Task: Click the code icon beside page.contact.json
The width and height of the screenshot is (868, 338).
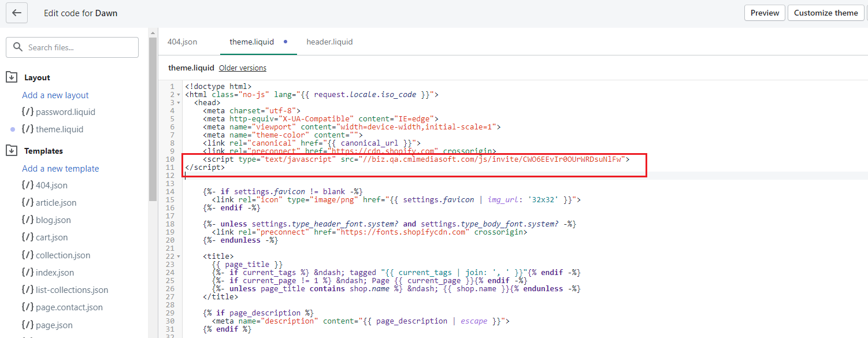Action: click(27, 307)
